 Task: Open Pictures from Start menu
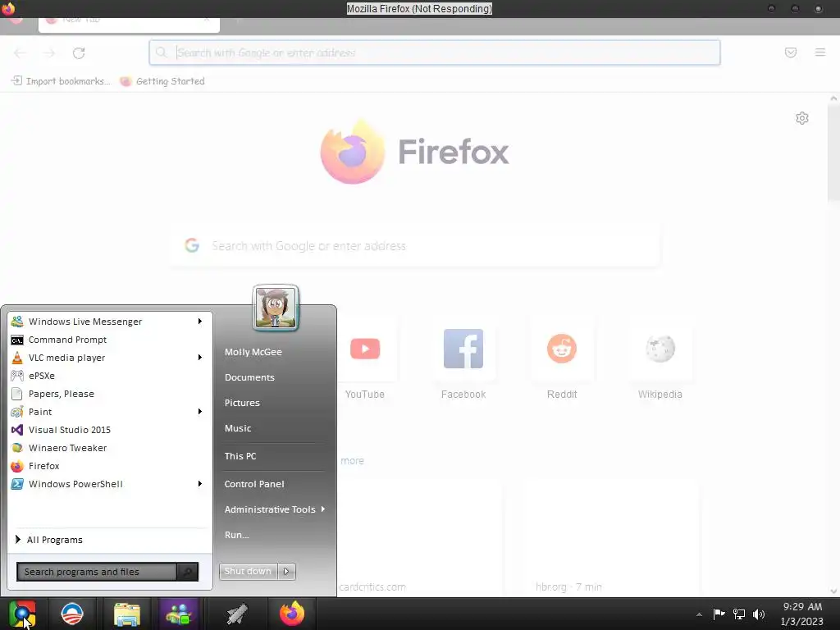click(x=242, y=403)
